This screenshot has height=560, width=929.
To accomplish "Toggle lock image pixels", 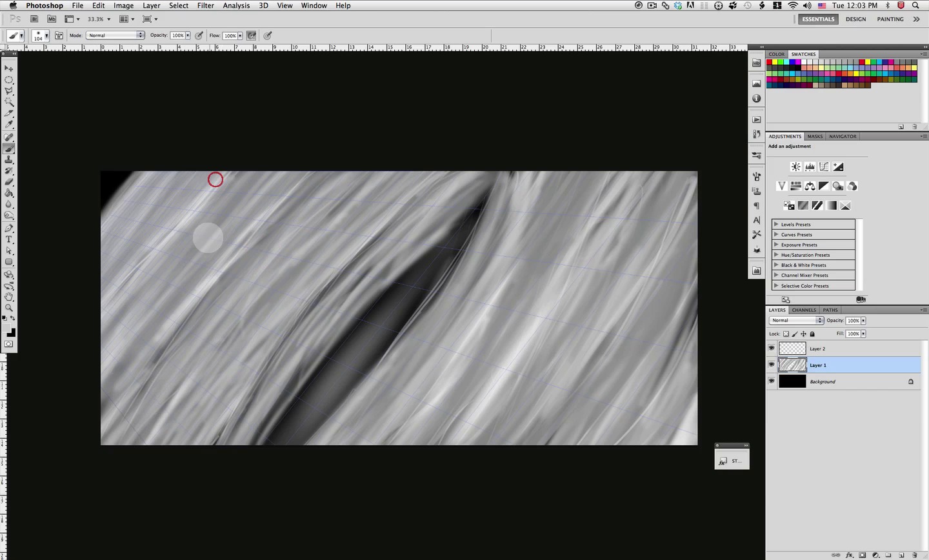I will tap(795, 334).
